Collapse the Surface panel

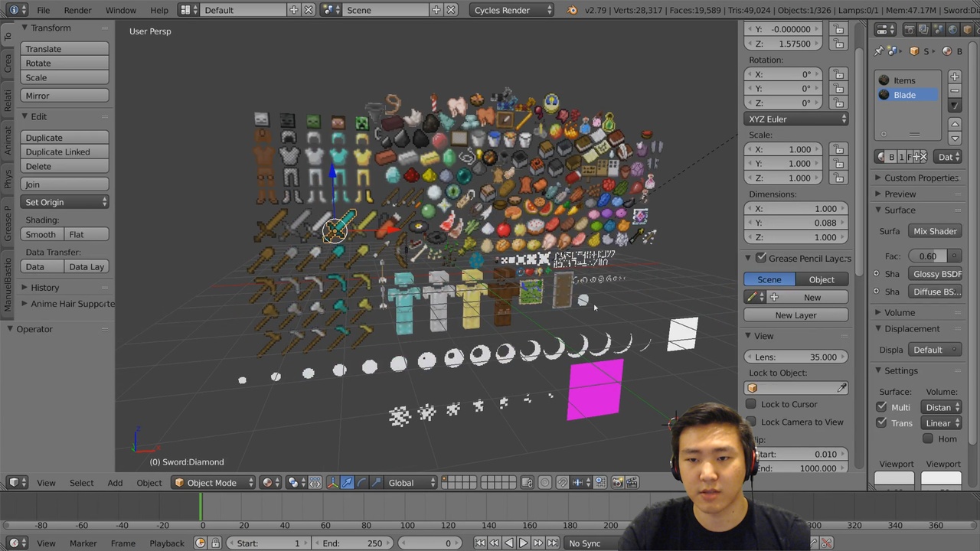coord(900,210)
